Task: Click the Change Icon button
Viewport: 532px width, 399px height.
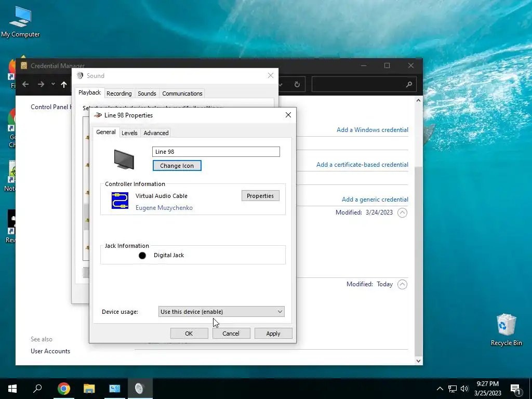Action: 177,166
